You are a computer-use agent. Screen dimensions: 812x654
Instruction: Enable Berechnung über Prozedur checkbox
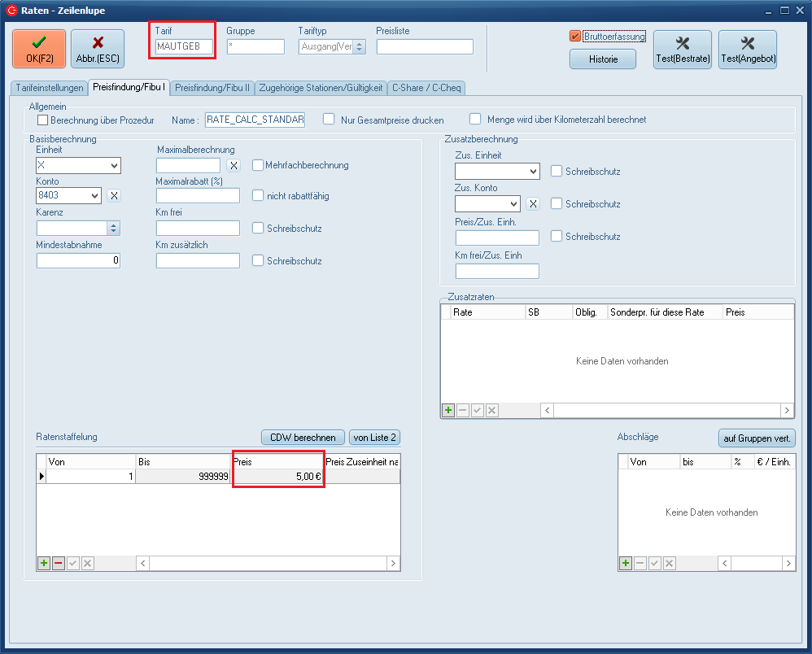tap(43, 120)
